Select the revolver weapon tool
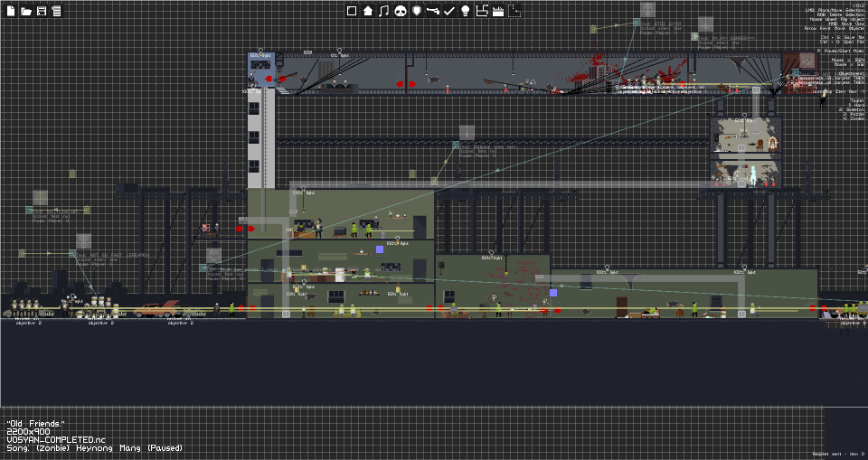Image resolution: width=868 pixels, height=460 pixels. pyautogui.click(x=433, y=11)
